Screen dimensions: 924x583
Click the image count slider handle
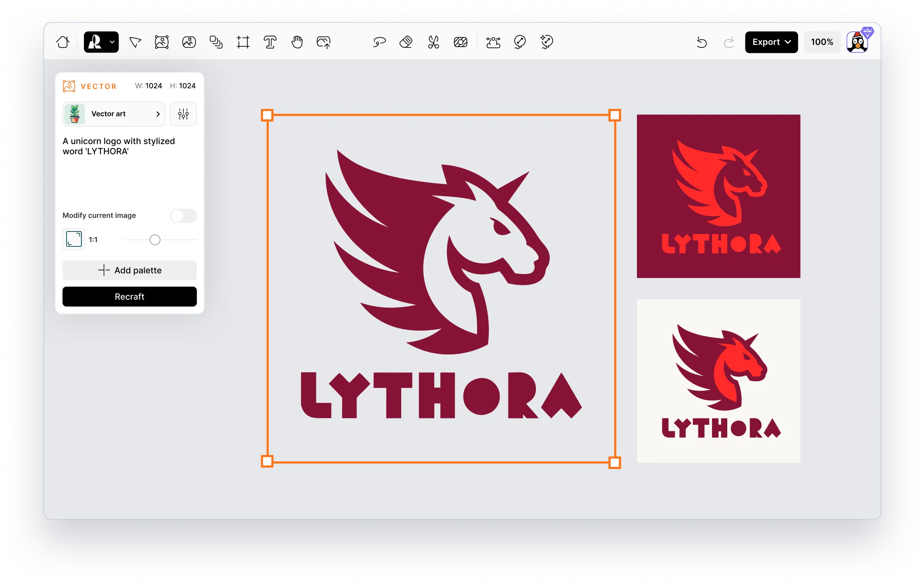coord(155,240)
